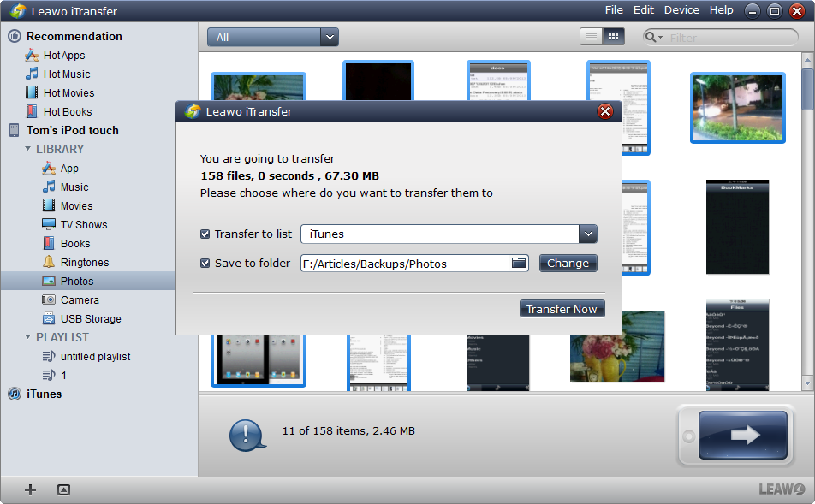Open the Recommendation section header
This screenshot has width=815, height=504.
click(74, 37)
